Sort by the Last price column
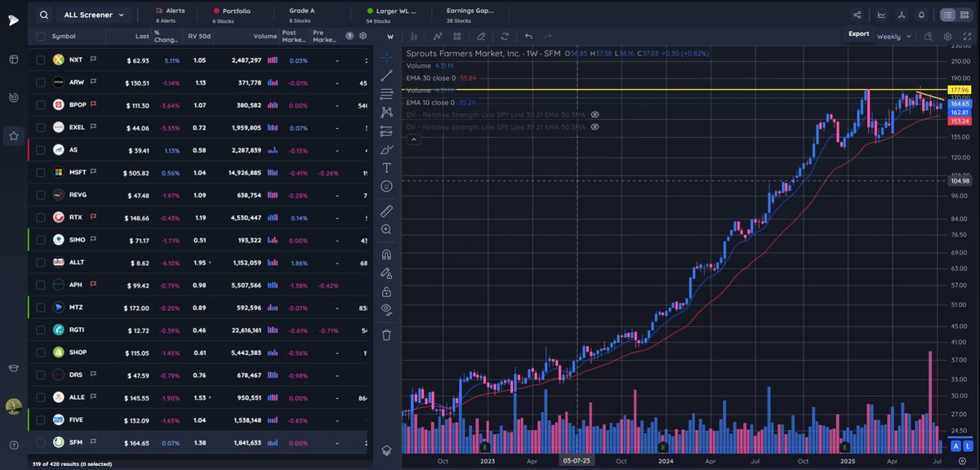This screenshot has height=470, width=980. pos(142,36)
